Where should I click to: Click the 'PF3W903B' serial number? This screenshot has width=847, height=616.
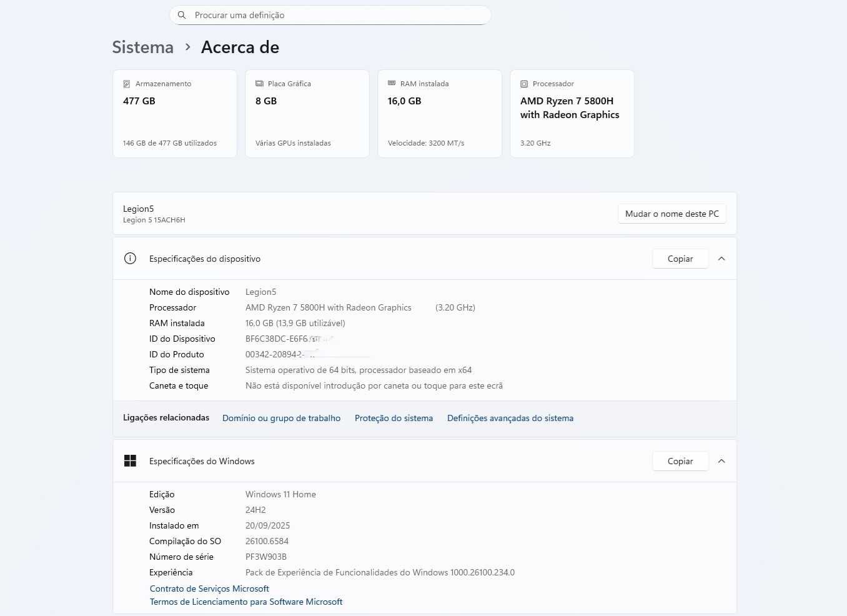tap(266, 557)
